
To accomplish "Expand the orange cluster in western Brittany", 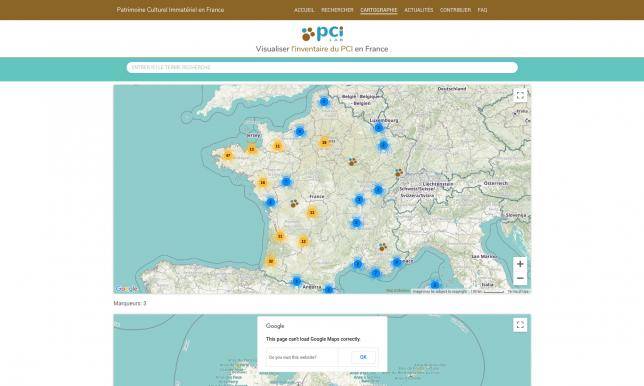I will pos(228,155).
